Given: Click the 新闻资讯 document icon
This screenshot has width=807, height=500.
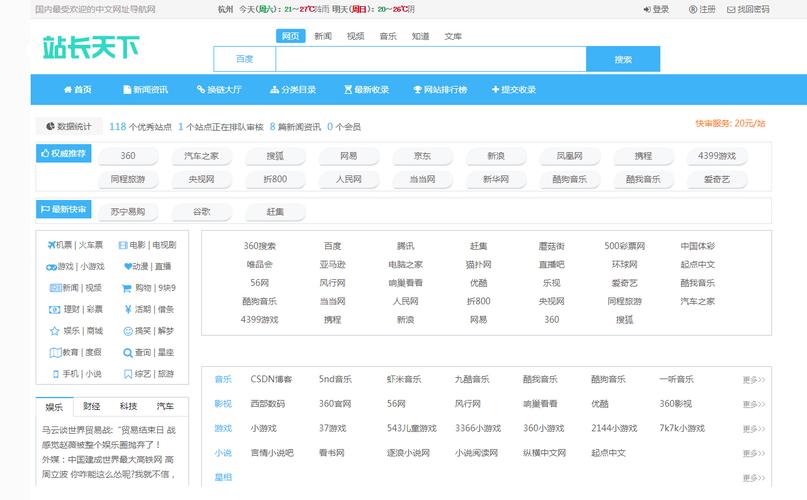Looking at the screenshot, I should [x=127, y=90].
